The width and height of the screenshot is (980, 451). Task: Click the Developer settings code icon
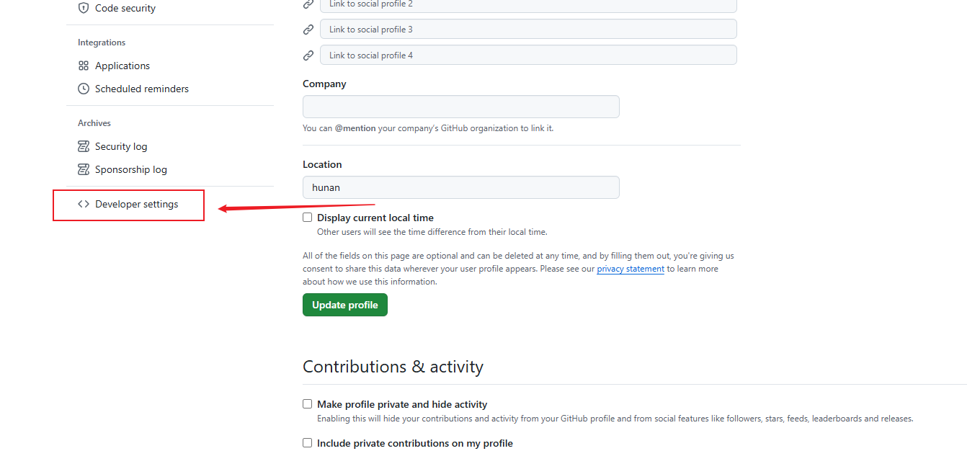click(x=84, y=204)
